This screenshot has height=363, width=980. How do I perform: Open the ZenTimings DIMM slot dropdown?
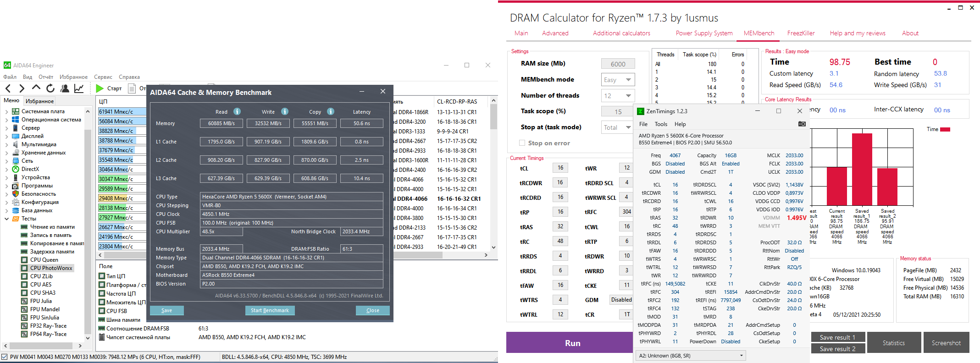click(x=691, y=356)
